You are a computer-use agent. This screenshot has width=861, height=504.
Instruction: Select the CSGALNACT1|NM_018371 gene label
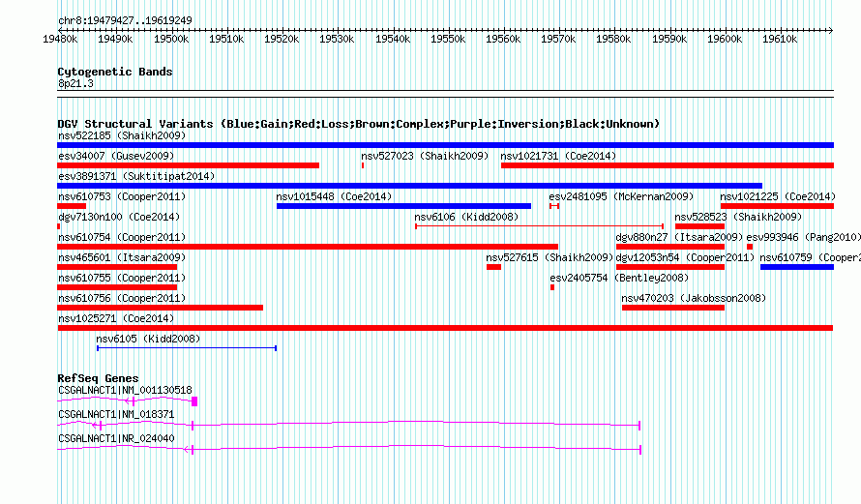(x=116, y=414)
